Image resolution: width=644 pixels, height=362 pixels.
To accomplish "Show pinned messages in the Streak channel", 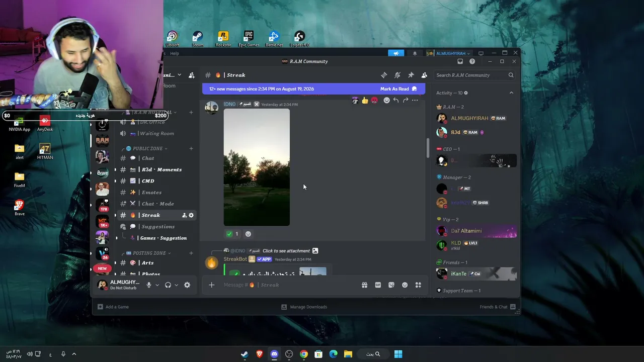I will [x=411, y=75].
